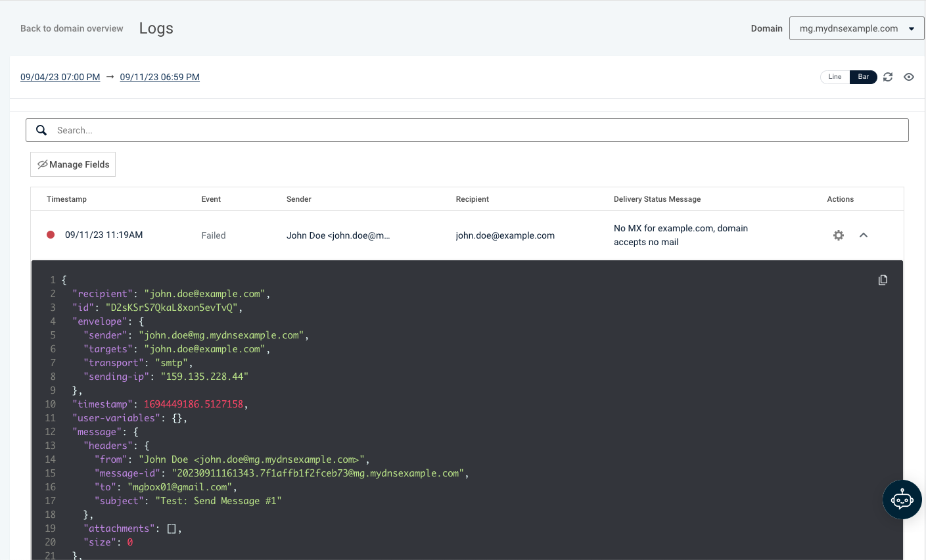926x560 pixels.
Task: Click the Event column header
Action: 211,199
